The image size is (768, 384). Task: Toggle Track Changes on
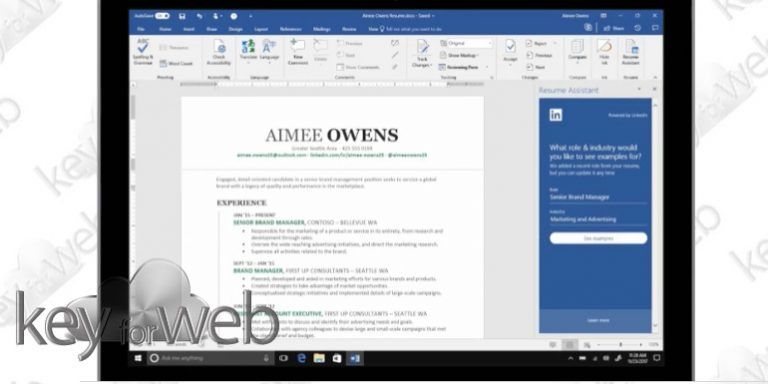[x=421, y=54]
